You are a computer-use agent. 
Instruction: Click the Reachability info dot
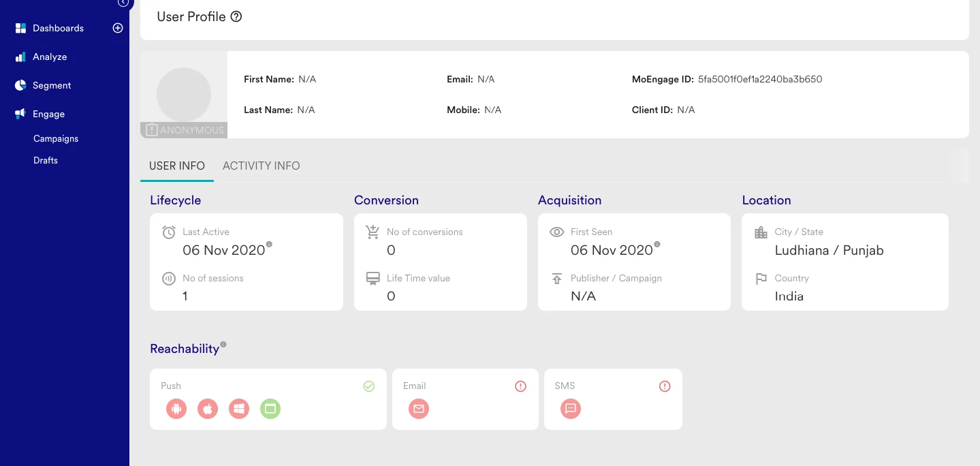click(223, 345)
